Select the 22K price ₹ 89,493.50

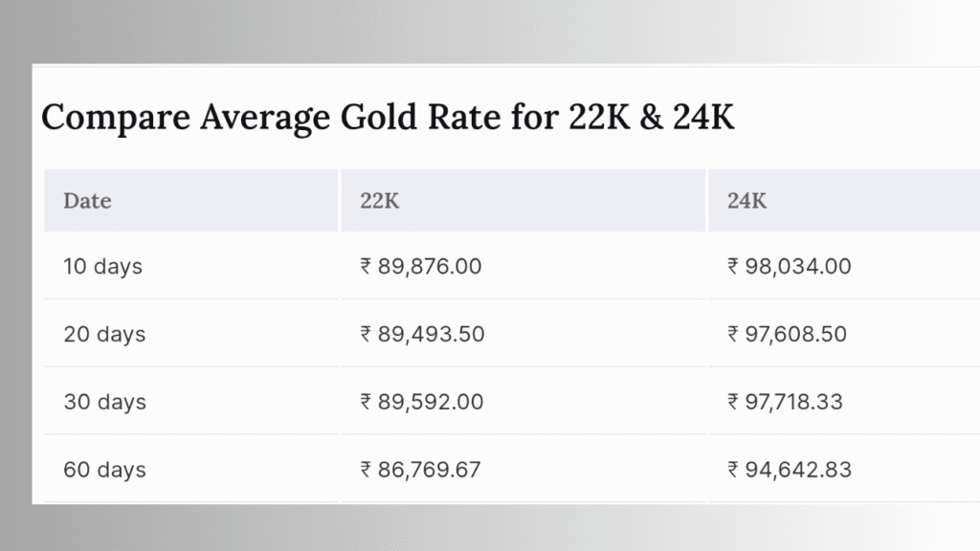click(x=422, y=334)
